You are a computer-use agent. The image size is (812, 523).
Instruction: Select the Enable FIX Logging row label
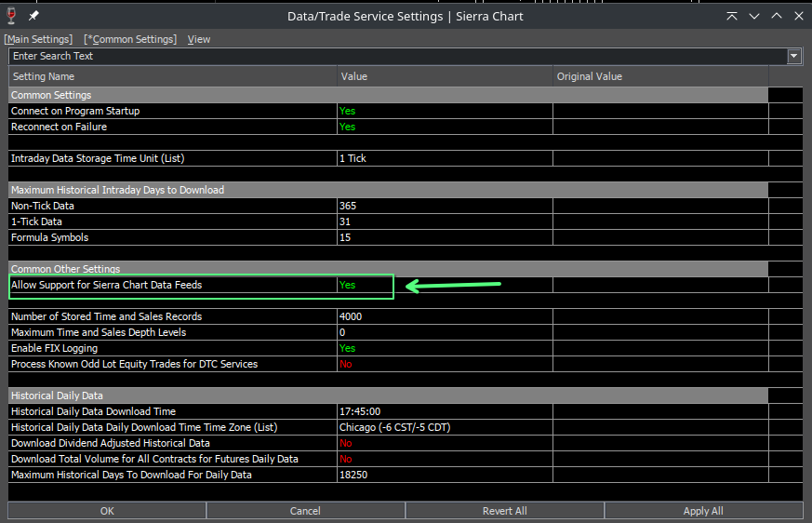coord(54,348)
